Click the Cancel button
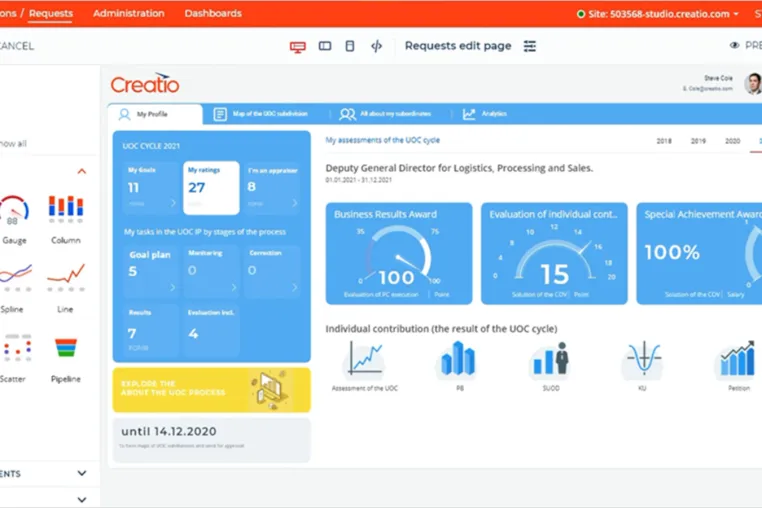 point(17,46)
